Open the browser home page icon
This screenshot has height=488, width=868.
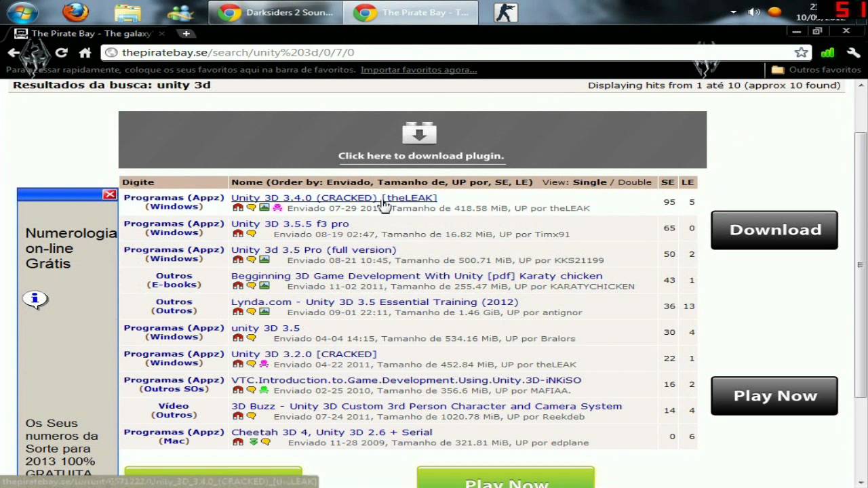point(85,52)
